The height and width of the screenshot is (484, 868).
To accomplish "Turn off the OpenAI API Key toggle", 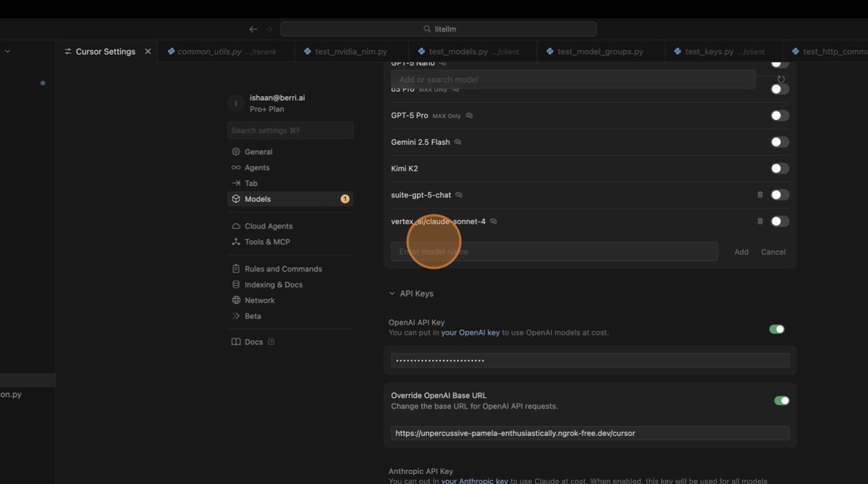I will coord(776,329).
